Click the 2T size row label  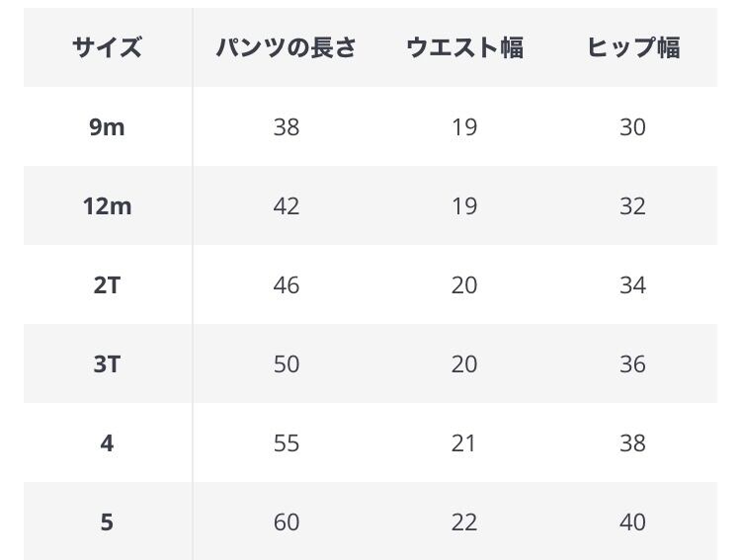[x=107, y=285]
